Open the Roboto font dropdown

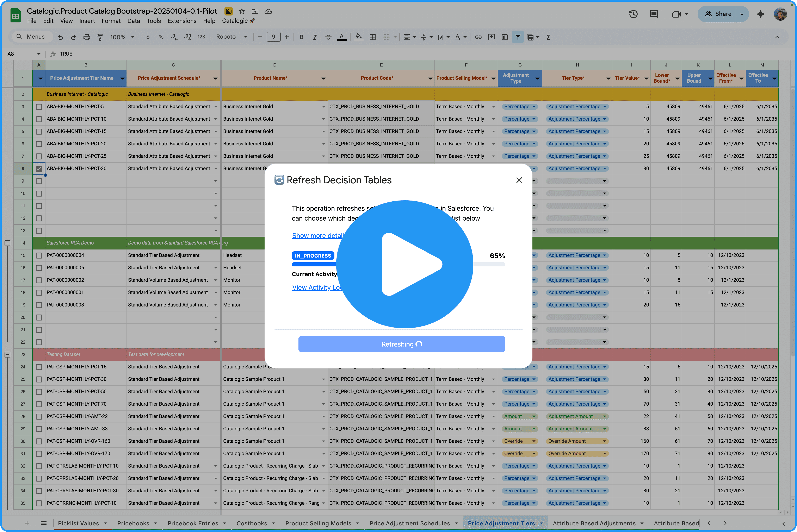pos(231,37)
